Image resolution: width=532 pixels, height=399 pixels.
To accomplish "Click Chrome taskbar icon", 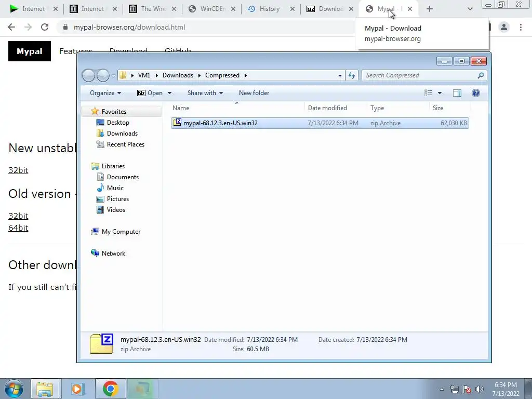I will [110, 389].
